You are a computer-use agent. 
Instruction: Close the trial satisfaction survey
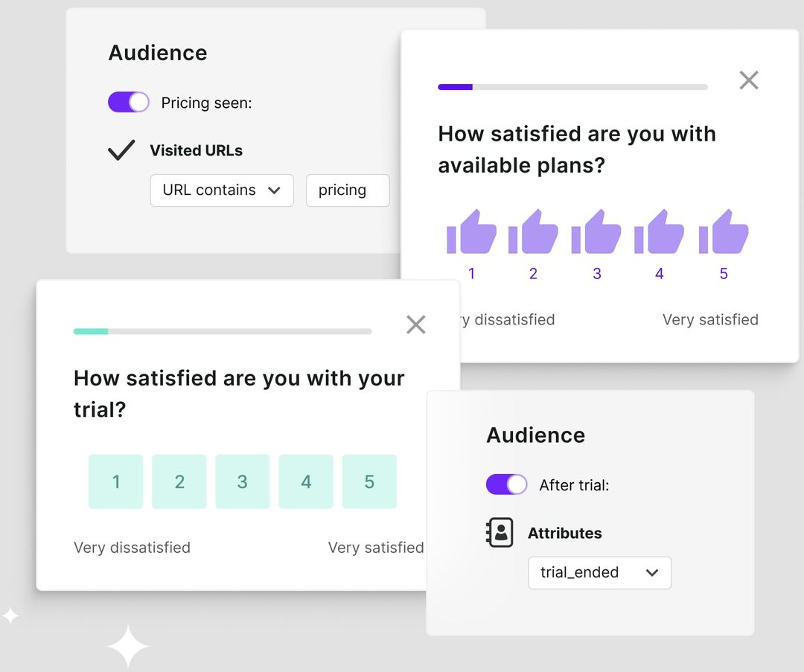click(415, 324)
